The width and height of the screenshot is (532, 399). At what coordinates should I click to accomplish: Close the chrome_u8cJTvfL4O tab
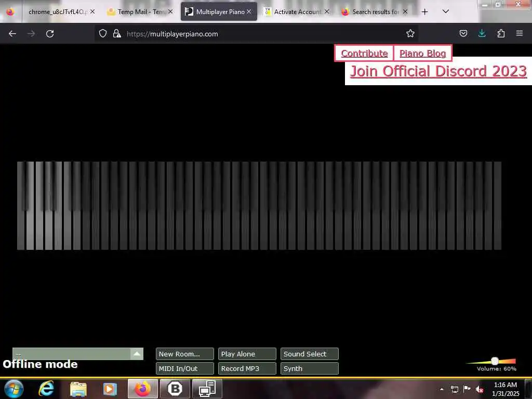coord(92,11)
